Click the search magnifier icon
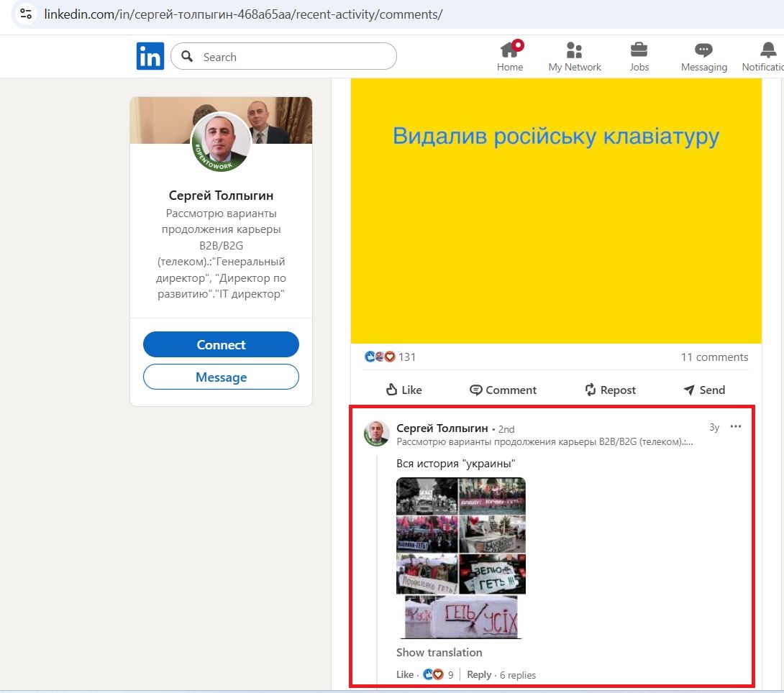 coord(186,56)
